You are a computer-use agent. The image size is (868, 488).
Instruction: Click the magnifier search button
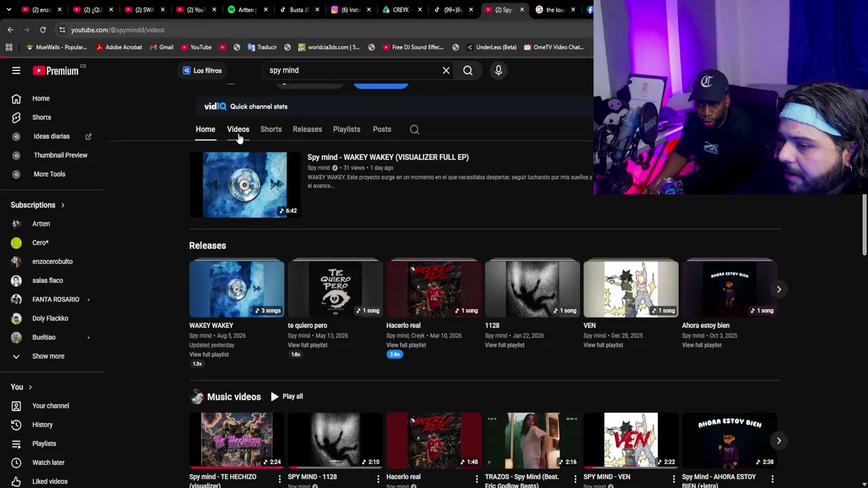(468, 70)
